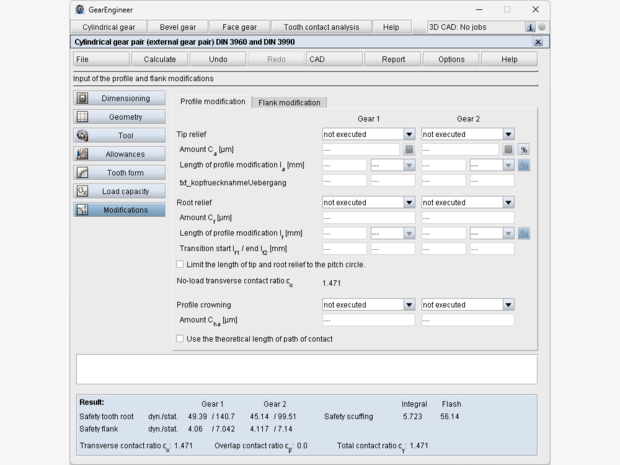
Task: Switch to the Flank modification tab
Action: tap(289, 103)
